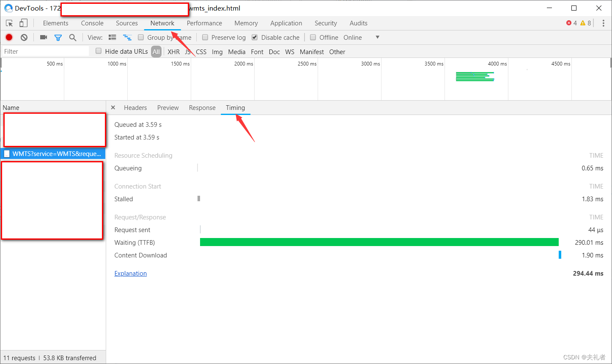
Task: Open the Security tab
Action: coord(326,23)
